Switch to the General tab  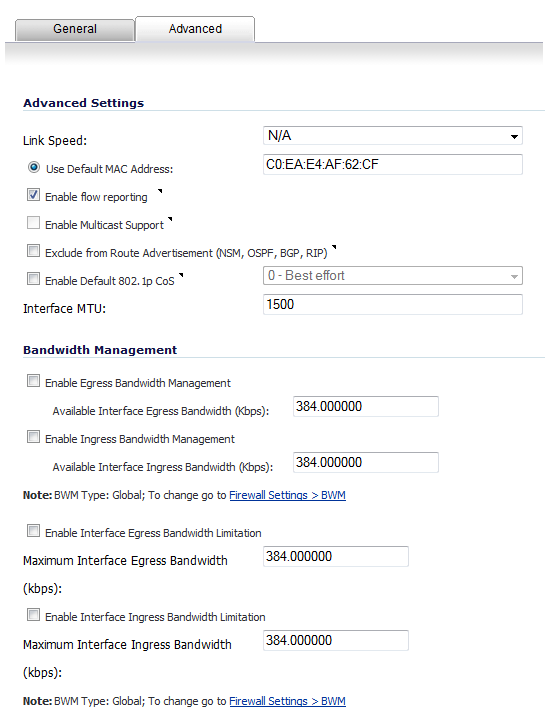tap(75, 29)
